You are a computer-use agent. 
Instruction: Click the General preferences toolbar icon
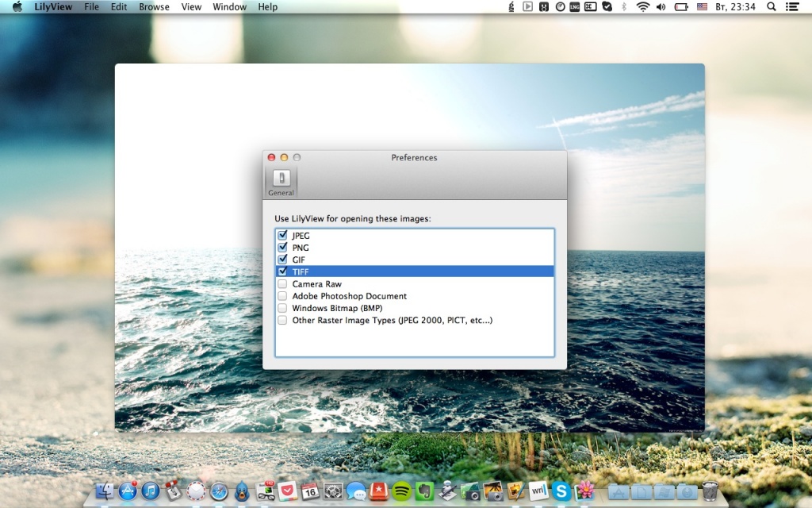point(281,181)
